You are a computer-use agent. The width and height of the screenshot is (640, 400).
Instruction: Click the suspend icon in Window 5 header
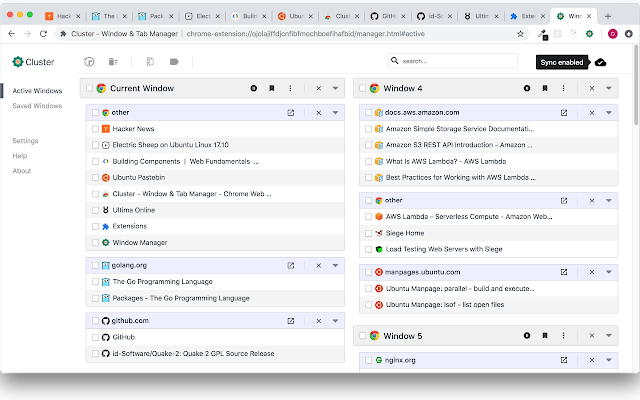click(527, 336)
